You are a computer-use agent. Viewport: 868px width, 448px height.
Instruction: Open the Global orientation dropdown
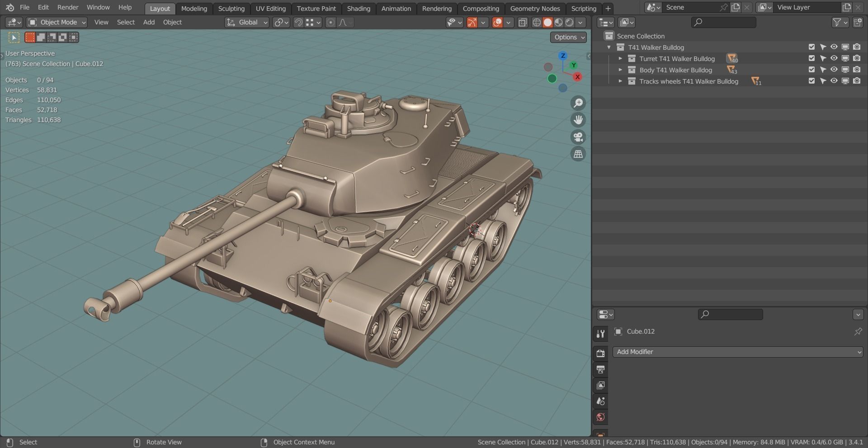pyautogui.click(x=247, y=22)
